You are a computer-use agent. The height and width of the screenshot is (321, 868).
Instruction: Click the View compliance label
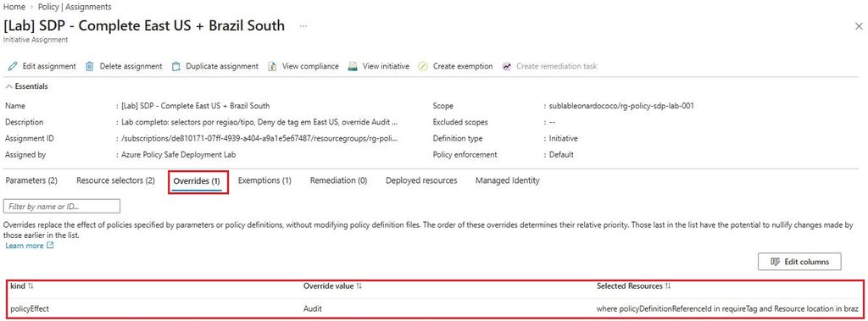pos(310,66)
